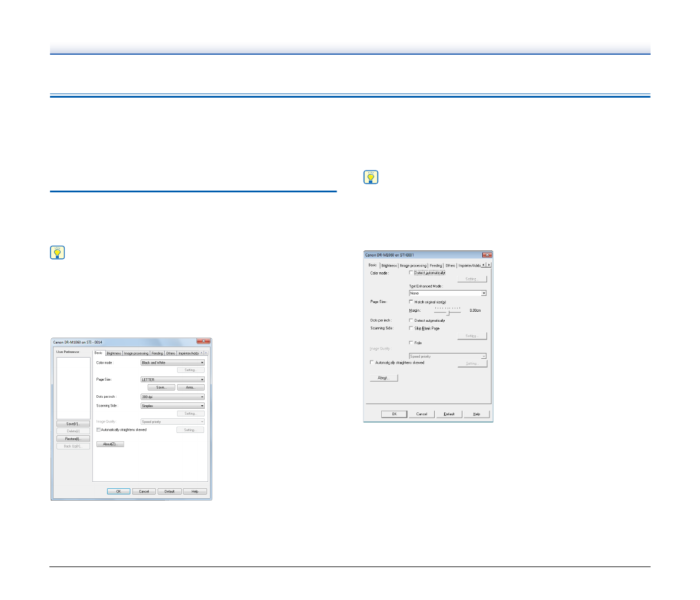Switch to Brightness tab in STI - 0014 dialog

(x=114, y=354)
